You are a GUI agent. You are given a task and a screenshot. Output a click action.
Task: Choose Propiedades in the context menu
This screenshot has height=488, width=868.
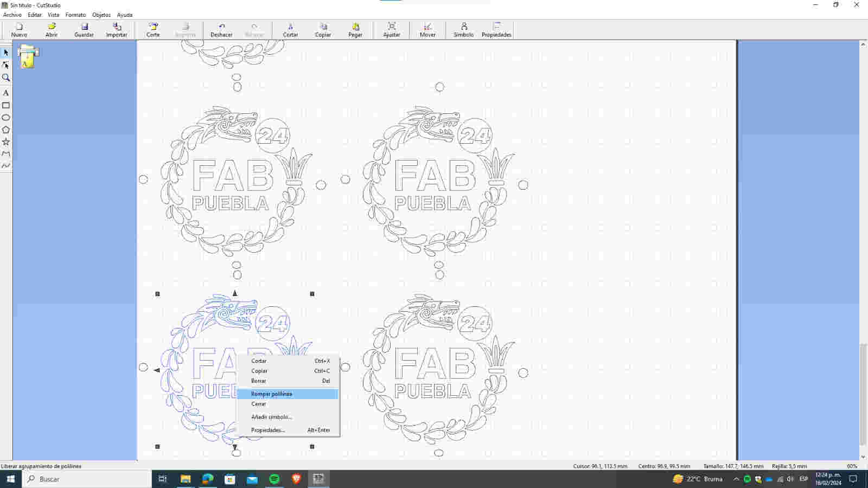288,430
